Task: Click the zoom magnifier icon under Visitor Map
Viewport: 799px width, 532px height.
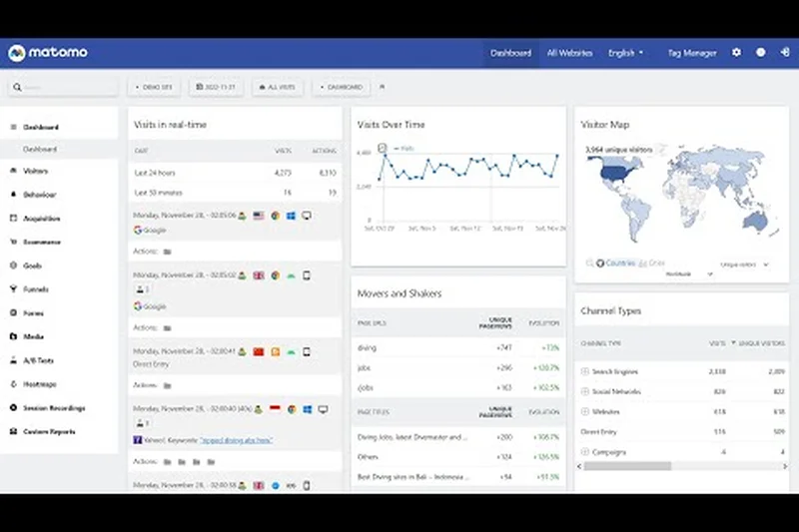Action: 588,264
